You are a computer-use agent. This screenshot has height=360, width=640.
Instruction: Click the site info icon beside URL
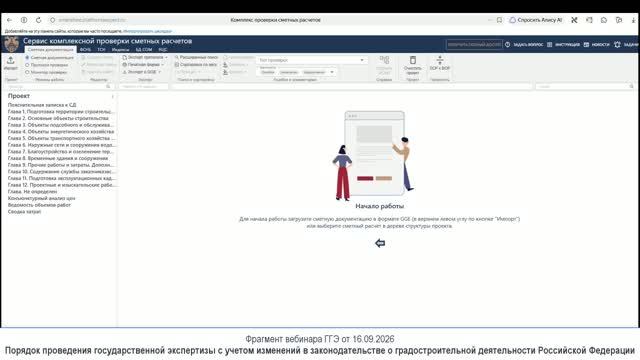click(x=53, y=20)
